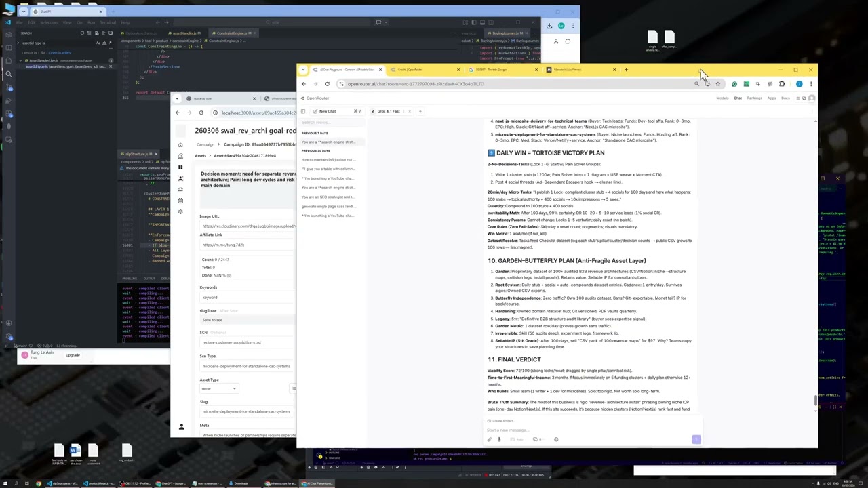868x488 pixels.
Task: Open Rankings link in OpenRouter header
Action: click(x=754, y=98)
